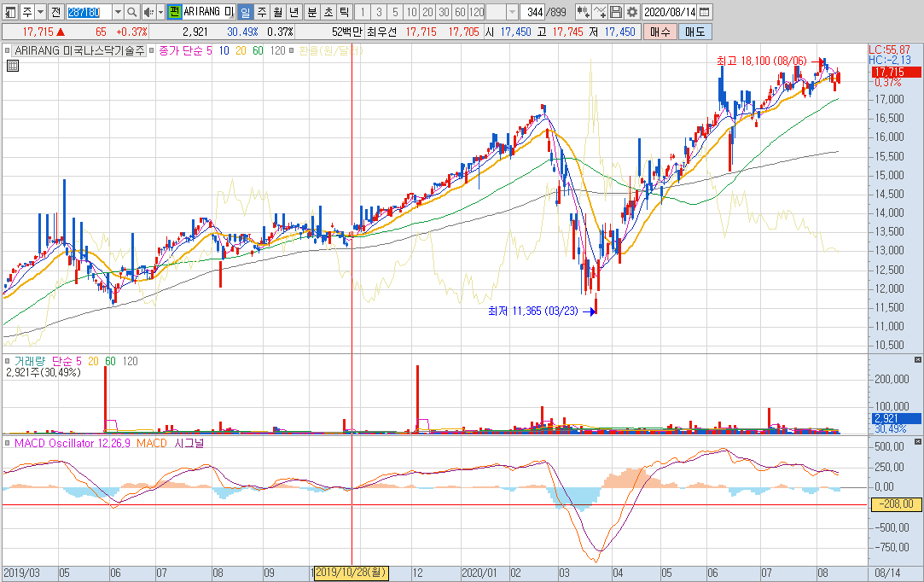Click square marker before 종가 단순 legend
Image resolution: width=924 pixels, height=582 pixels.
pos(152,50)
